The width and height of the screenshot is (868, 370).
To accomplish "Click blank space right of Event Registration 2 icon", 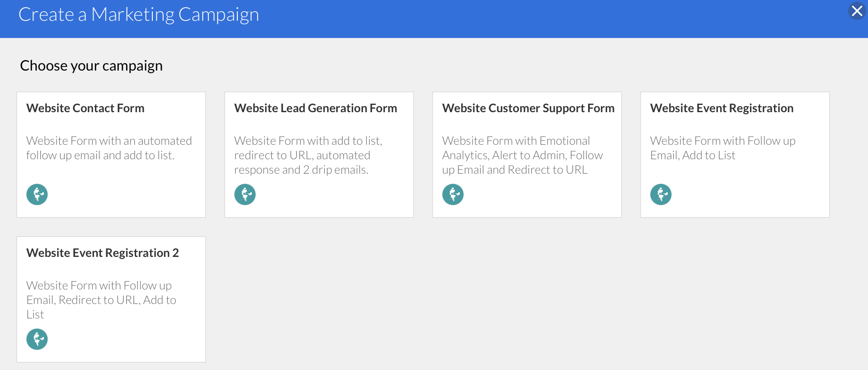I will click(127, 339).
